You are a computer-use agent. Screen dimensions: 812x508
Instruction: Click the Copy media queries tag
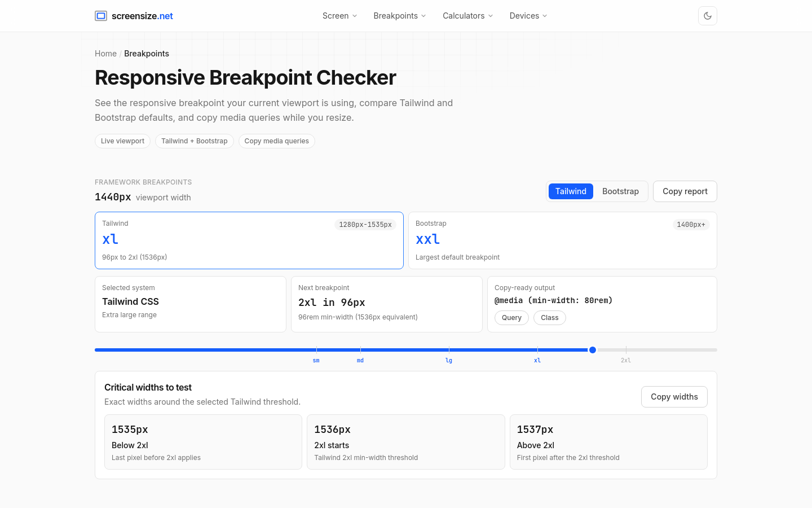pyautogui.click(x=276, y=141)
